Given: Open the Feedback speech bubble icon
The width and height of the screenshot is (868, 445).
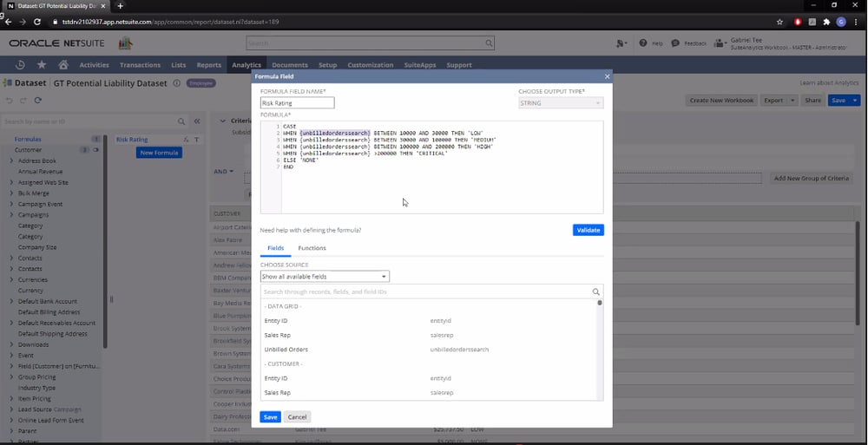Looking at the screenshot, I should tap(674, 43).
